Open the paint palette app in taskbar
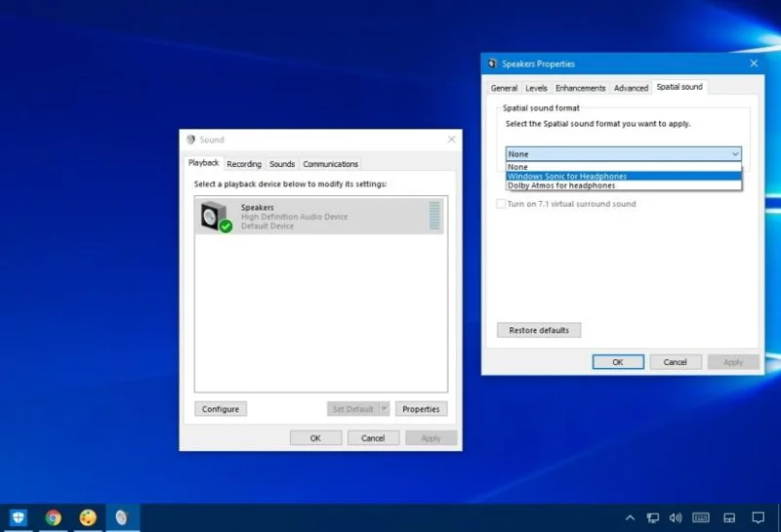The height and width of the screenshot is (532, 781). tap(88, 518)
